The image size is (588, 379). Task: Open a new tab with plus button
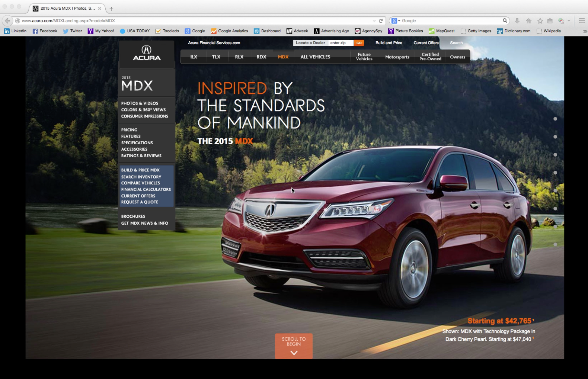pyautogui.click(x=111, y=9)
